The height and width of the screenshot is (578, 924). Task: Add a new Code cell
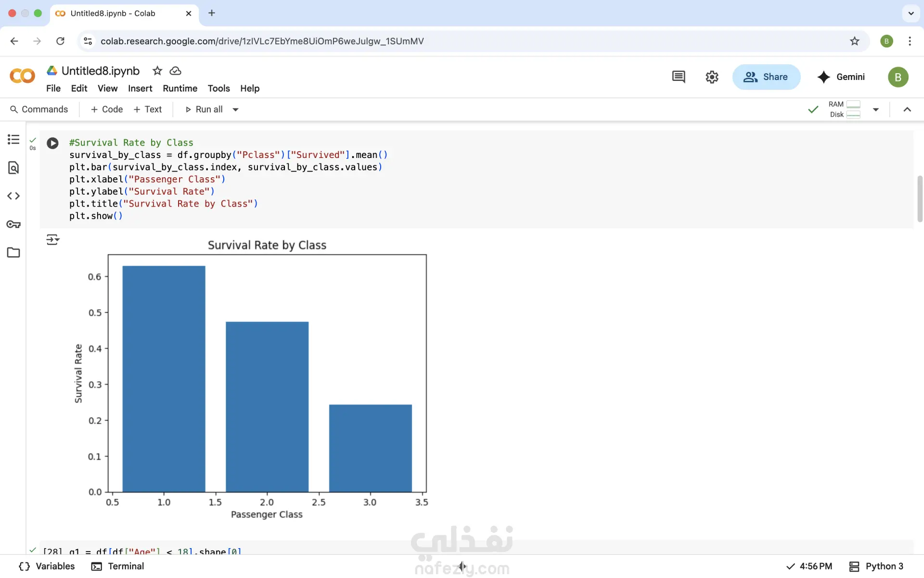[107, 109]
